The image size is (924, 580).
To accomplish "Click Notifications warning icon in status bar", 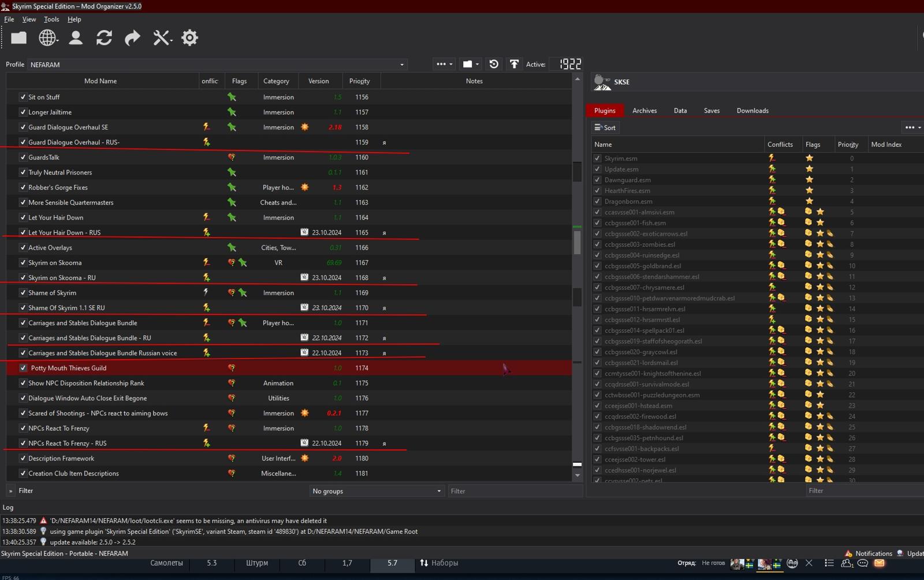I will [x=848, y=553].
